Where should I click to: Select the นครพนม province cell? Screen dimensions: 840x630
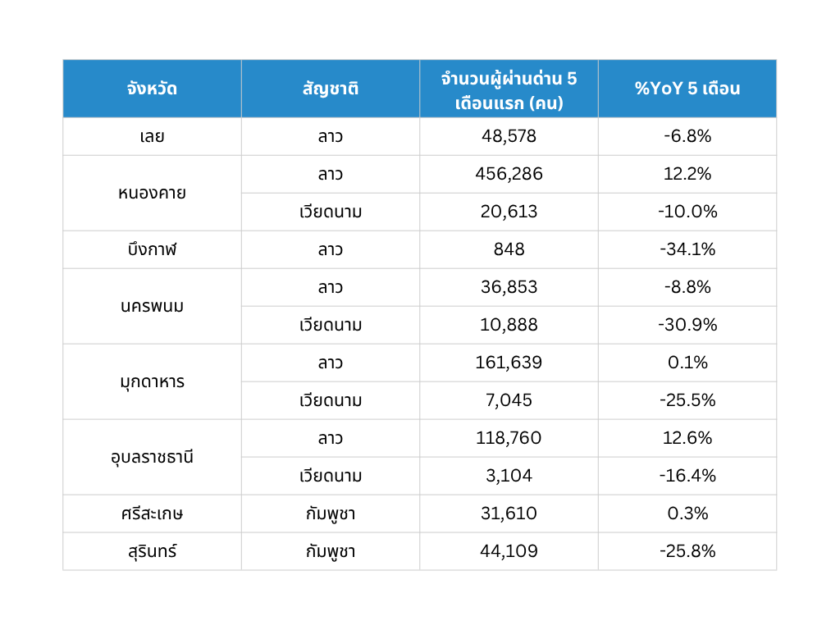pos(152,307)
